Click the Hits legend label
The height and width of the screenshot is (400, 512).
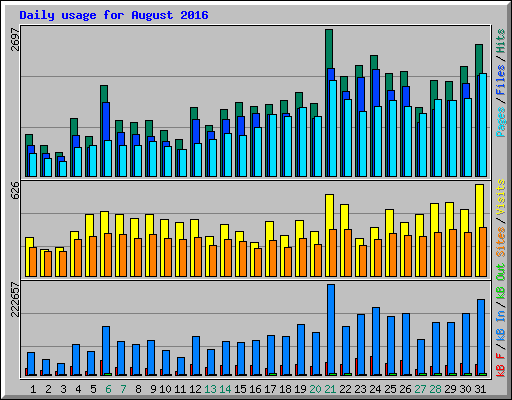(x=501, y=41)
